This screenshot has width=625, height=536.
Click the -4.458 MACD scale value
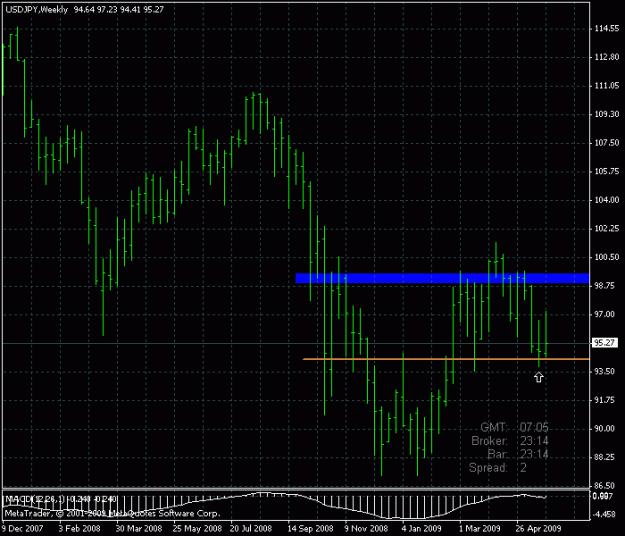[x=604, y=514]
